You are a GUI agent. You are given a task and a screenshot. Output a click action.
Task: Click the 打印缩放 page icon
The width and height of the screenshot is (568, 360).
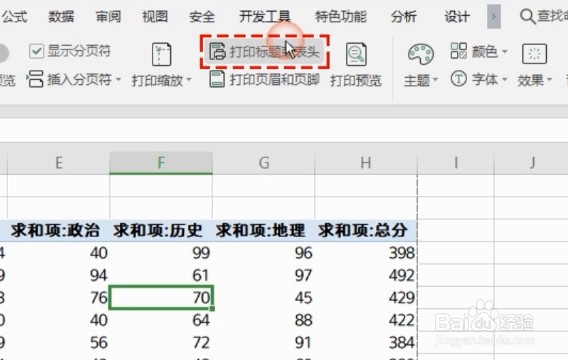point(162,54)
